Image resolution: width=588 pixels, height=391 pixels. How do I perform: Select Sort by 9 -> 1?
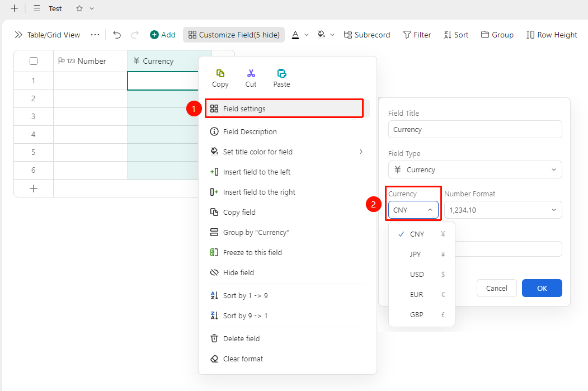tap(287, 315)
